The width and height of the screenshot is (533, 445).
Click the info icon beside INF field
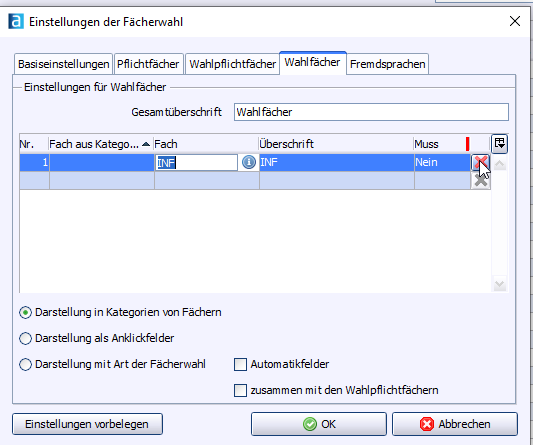pos(249,162)
